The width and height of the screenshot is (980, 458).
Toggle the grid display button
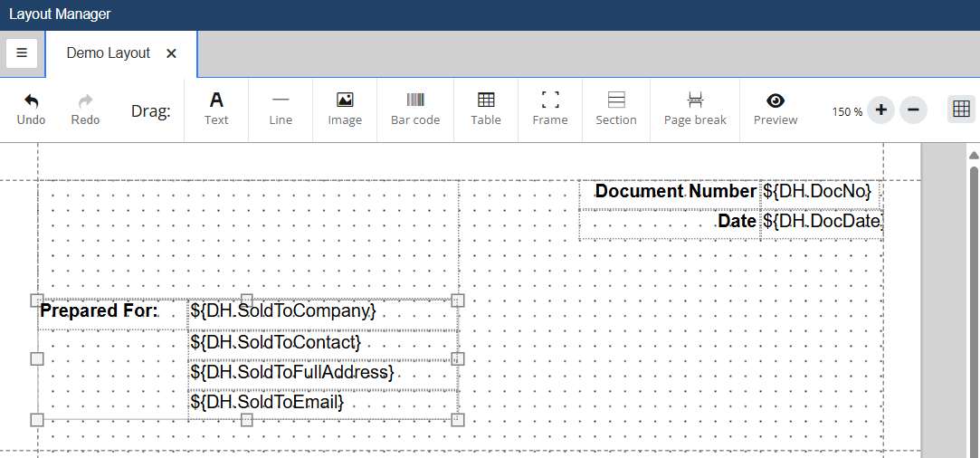960,110
